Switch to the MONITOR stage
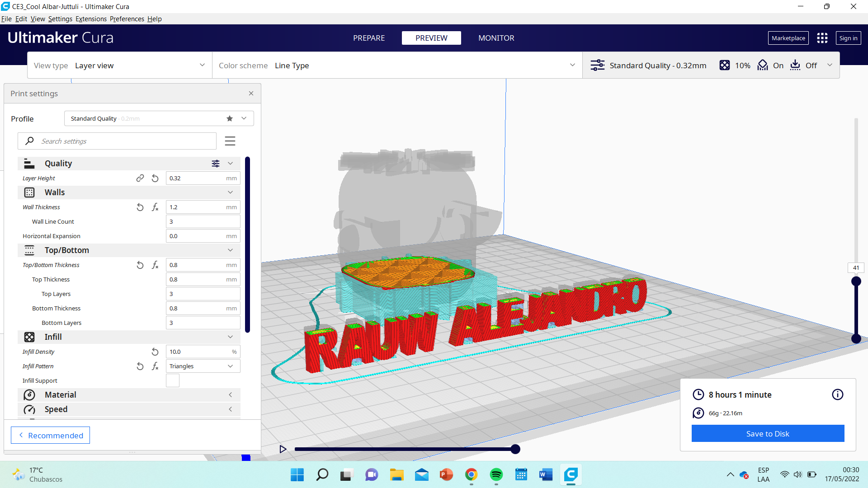This screenshot has width=868, height=488. point(496,38)
